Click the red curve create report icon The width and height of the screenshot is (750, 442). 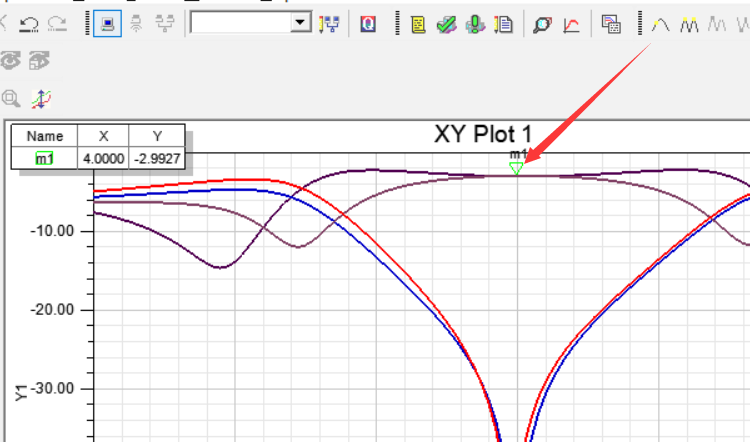(x=572, y=24)
